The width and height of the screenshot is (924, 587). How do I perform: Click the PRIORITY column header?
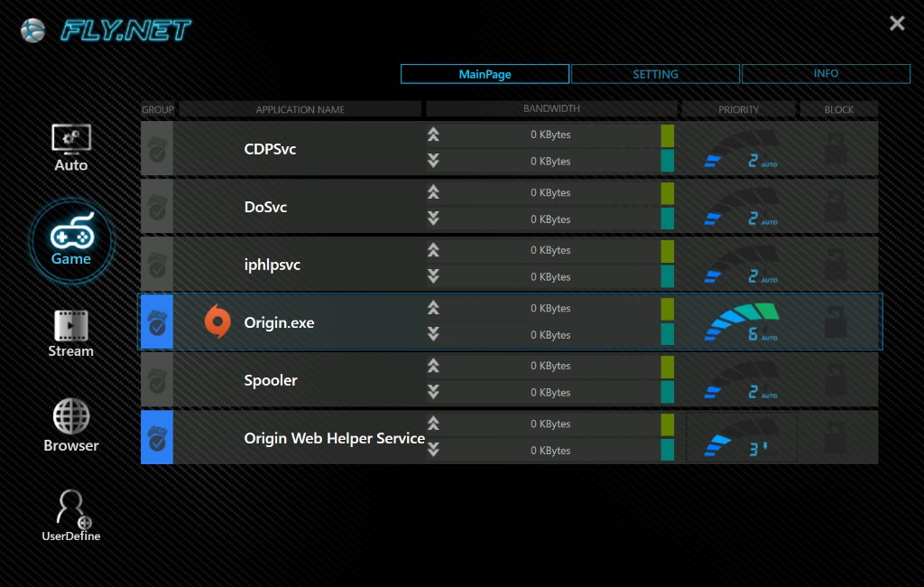pyautogui.click(x=738, y=109)
